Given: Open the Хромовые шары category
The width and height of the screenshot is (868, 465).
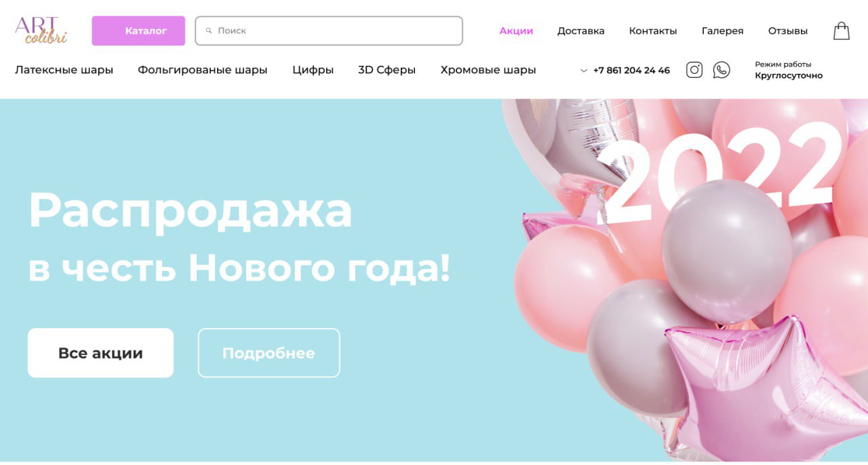Looking at the screenshot, I should 488,70.
